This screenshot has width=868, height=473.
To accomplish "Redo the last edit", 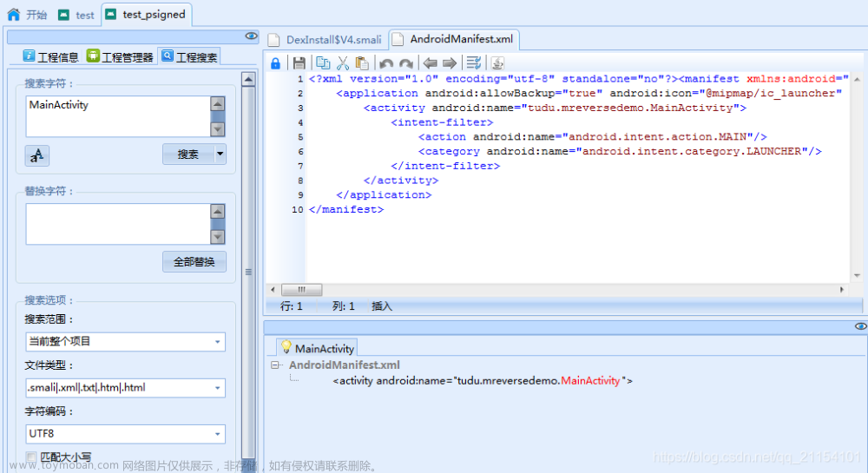I will tap(405, 63).
